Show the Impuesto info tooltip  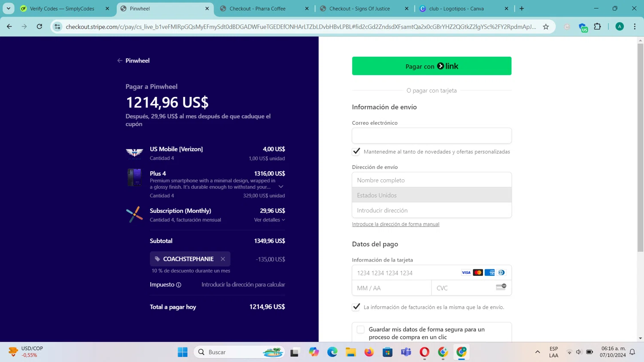click(x=179, y=285)
